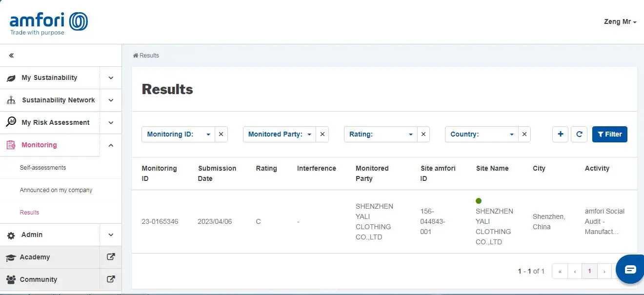644x295 pixels.
Task: Click the refresh results icon
Action: pyautogui.click(x=579, y=134)
